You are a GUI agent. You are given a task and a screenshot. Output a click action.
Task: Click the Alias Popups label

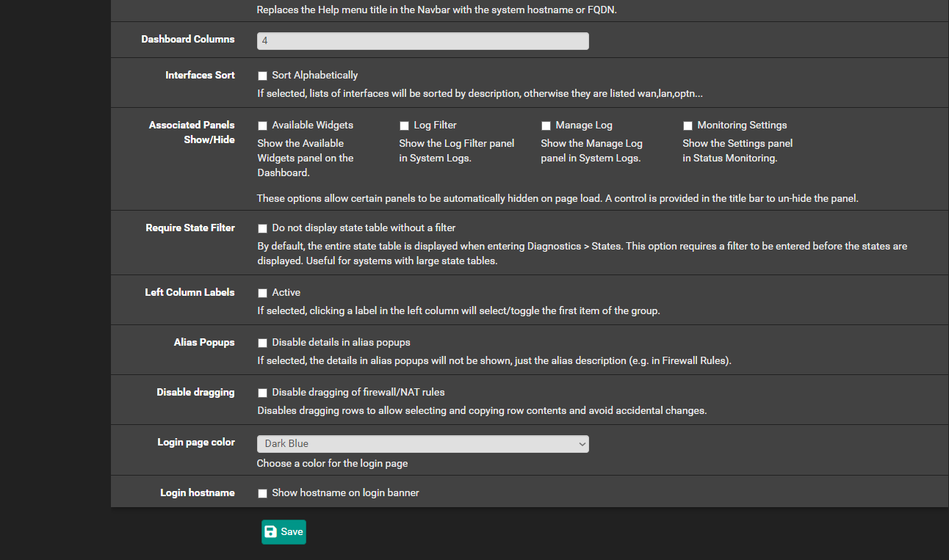(x=204, y=342)
